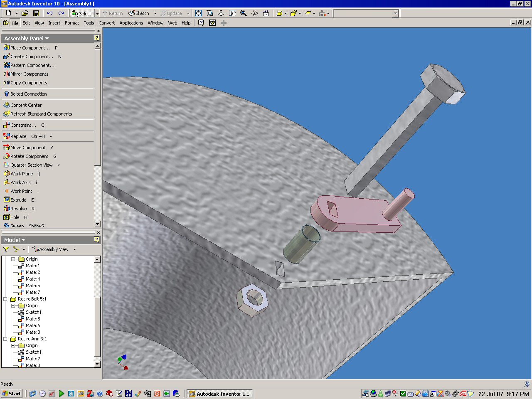This screenshot has width=532, height=399.
Task: Click Autodesk Inventor taskbar button
Action: click(x=219, y=394)
